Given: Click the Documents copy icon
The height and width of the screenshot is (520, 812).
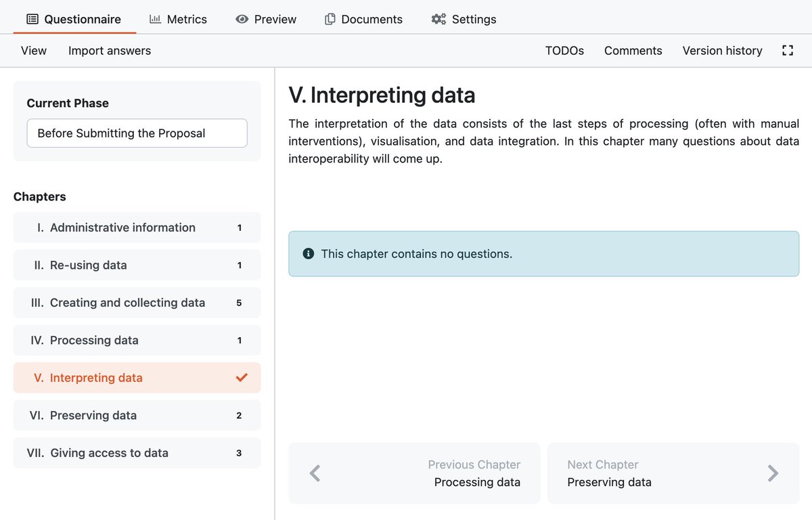Looking at the screenshot, I should (x=330, y=19).
